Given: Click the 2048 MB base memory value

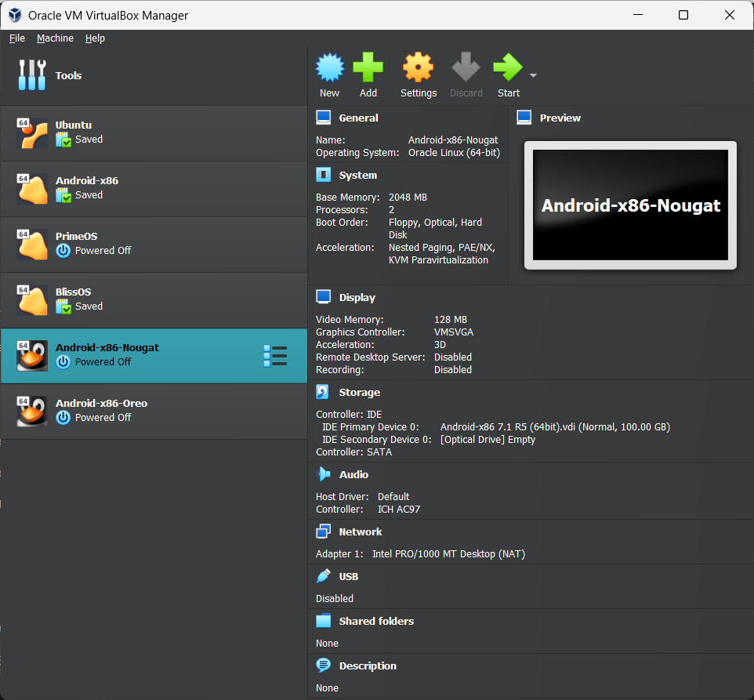Looking at the screenshot, I should coord(408,197).
